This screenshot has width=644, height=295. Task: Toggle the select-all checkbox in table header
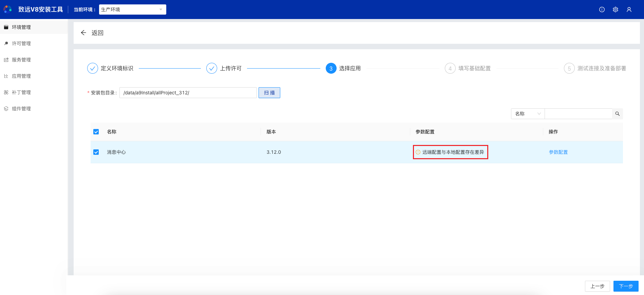click(96, 132)
